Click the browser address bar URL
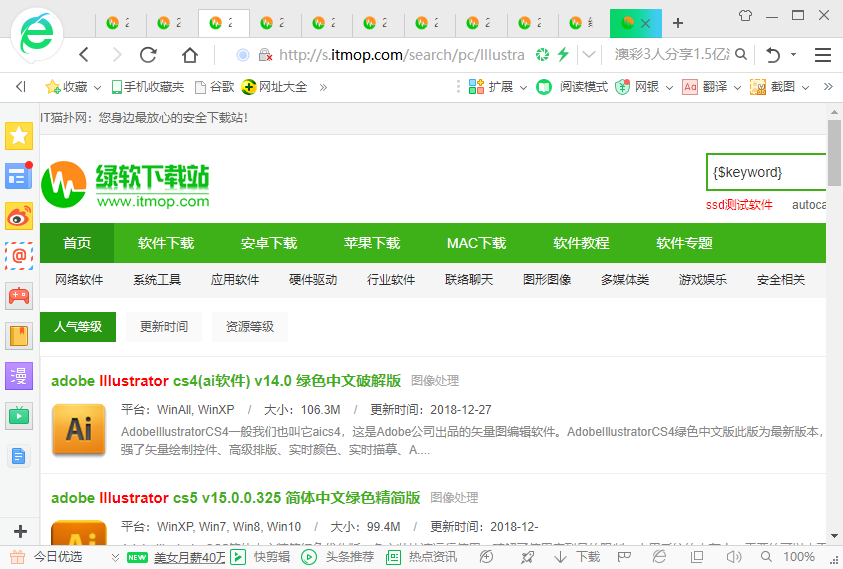The width and height of the screenshot is (843, 569). 401,54
